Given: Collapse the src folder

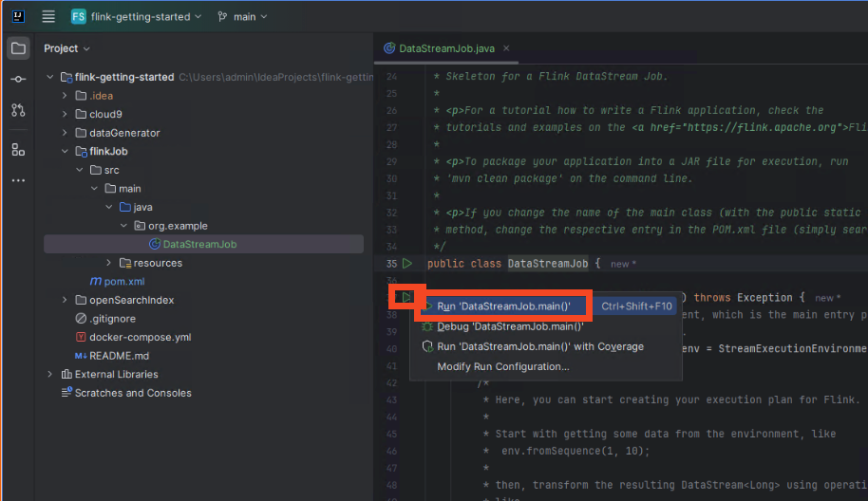Looking at the screenshot, I should [80, 170].
